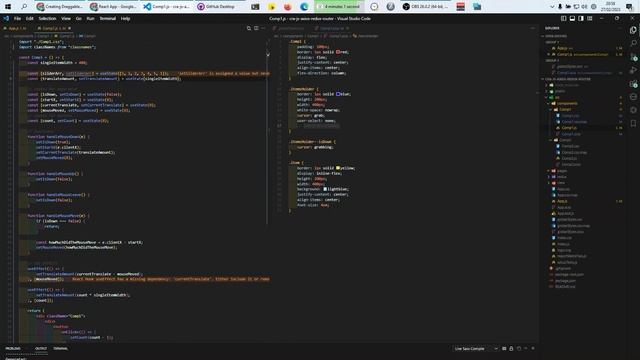Toggle the secondary side bar layout button

[x=581, y=18]
